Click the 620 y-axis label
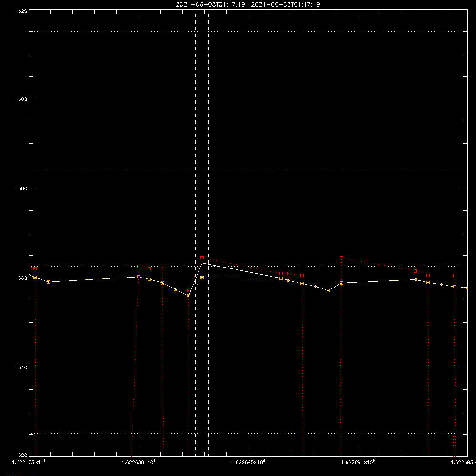Screen dimensions: 476x476 23,11
